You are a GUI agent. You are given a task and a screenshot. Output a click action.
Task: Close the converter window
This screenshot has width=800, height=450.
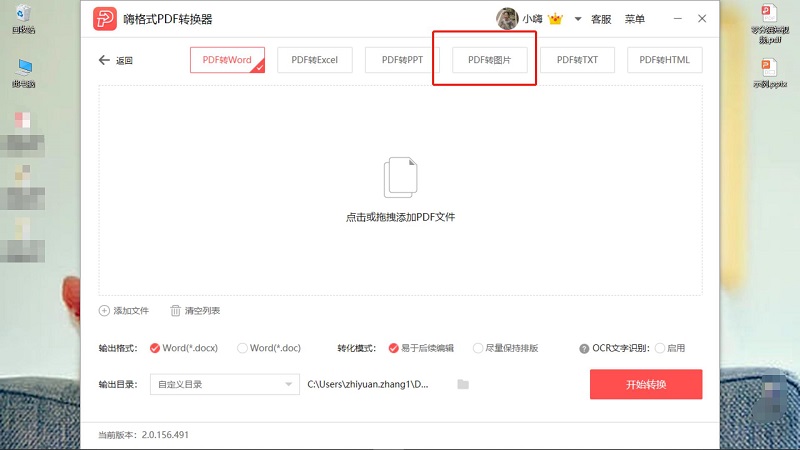pos(702,19)
